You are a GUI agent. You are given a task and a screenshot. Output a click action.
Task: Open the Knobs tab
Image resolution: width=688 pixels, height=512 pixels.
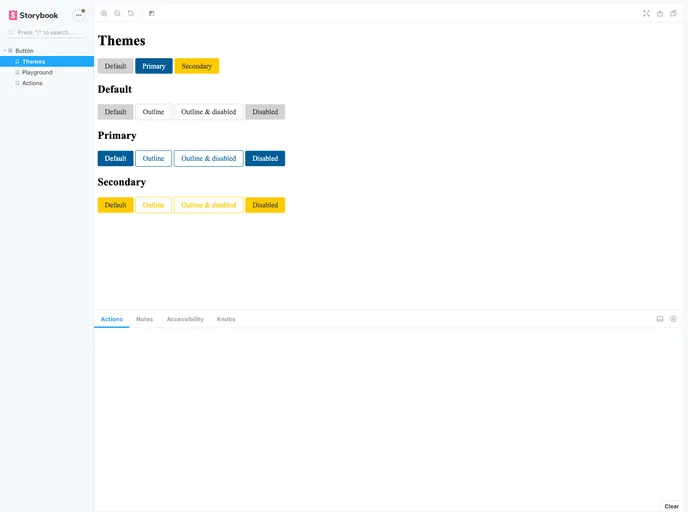pos(226,319)
